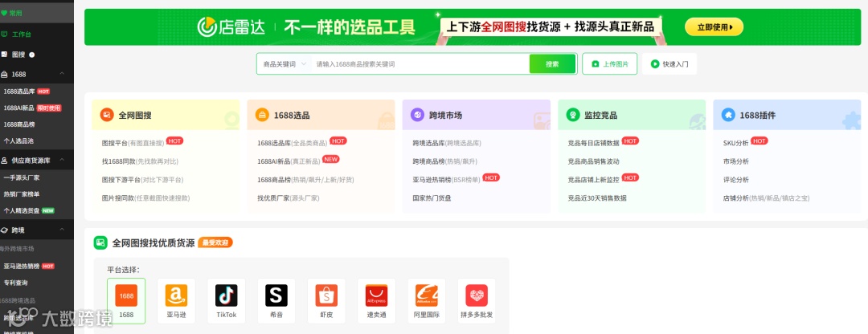Collapse the 1688 sidebar section chevron
Screen dimensions: 868x334
tap(62, 74)
